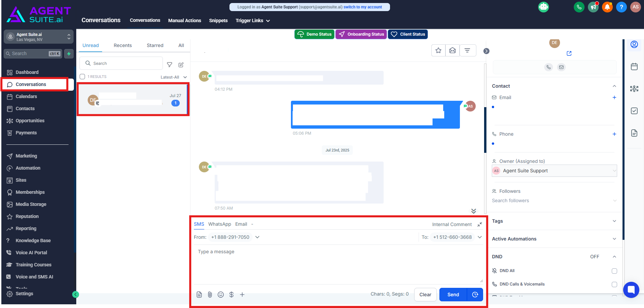Open the orange notifications bell
Image resolution: width=644 pixels, height=308 pixels.
pyautogui.click(x=607, y=7)
